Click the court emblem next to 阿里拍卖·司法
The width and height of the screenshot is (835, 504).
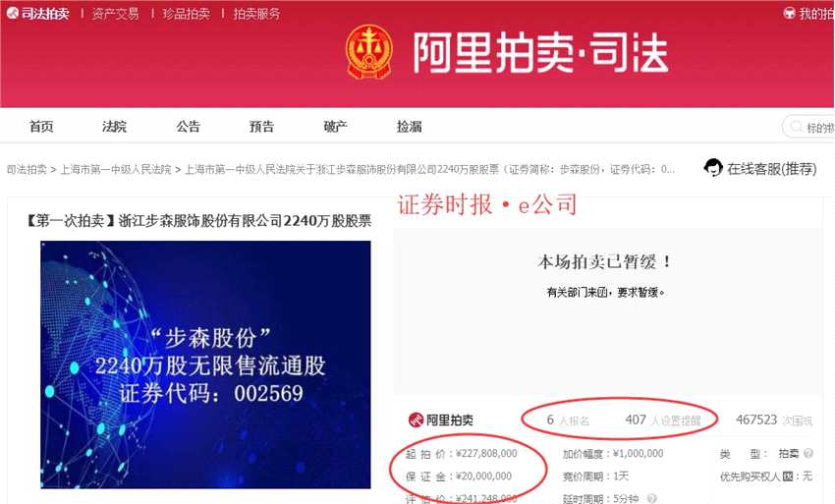point(369,52)
